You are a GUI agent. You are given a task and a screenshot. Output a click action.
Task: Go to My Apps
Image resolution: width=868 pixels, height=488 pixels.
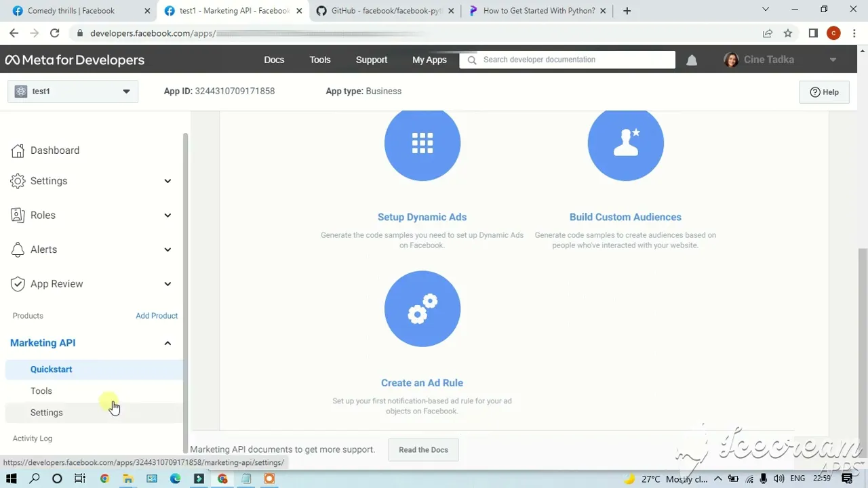coord(429,60)
